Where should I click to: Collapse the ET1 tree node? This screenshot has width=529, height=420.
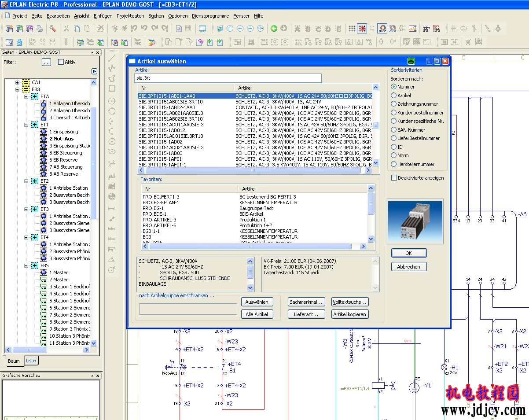click(26, 125)
